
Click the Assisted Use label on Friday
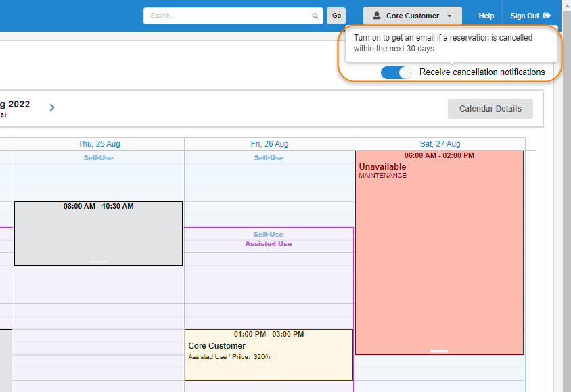(x=269, y=244)
